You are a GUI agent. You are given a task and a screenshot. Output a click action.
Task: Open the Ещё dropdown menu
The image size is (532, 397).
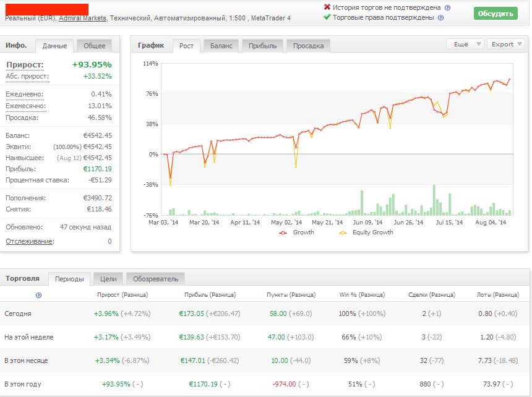[x=465, y=45]
